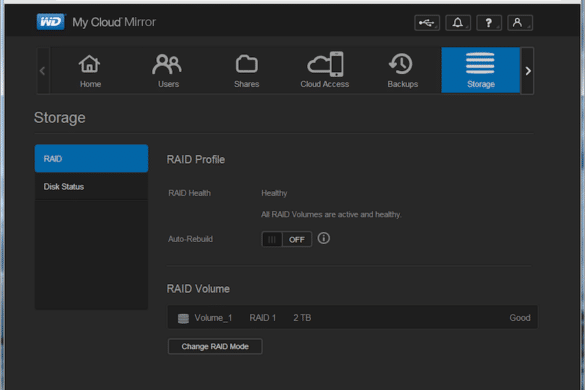Click the Healthy status text
The height and width of the screenshot is (390, 585).
274,193
